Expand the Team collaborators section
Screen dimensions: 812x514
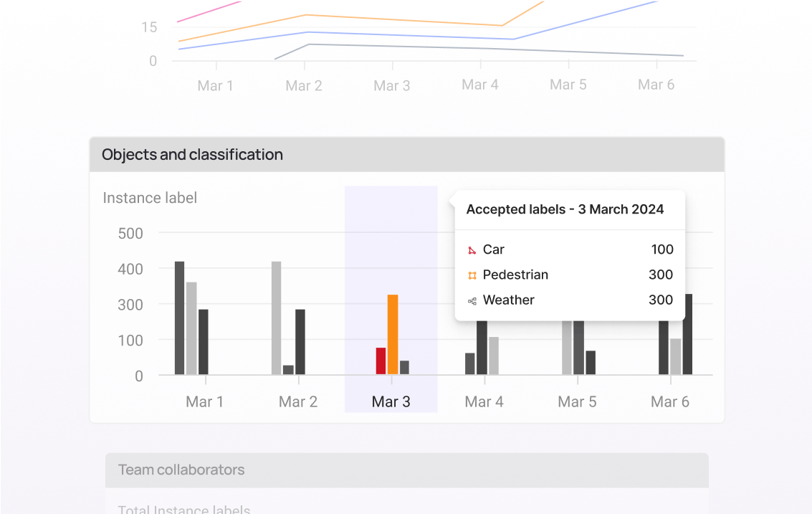pyautogui.click(x=181, y=470)
